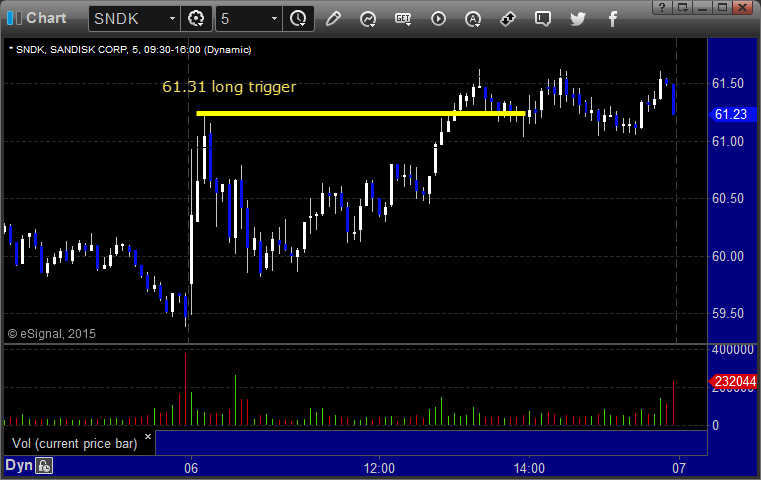Maximize the chart window

722,7
